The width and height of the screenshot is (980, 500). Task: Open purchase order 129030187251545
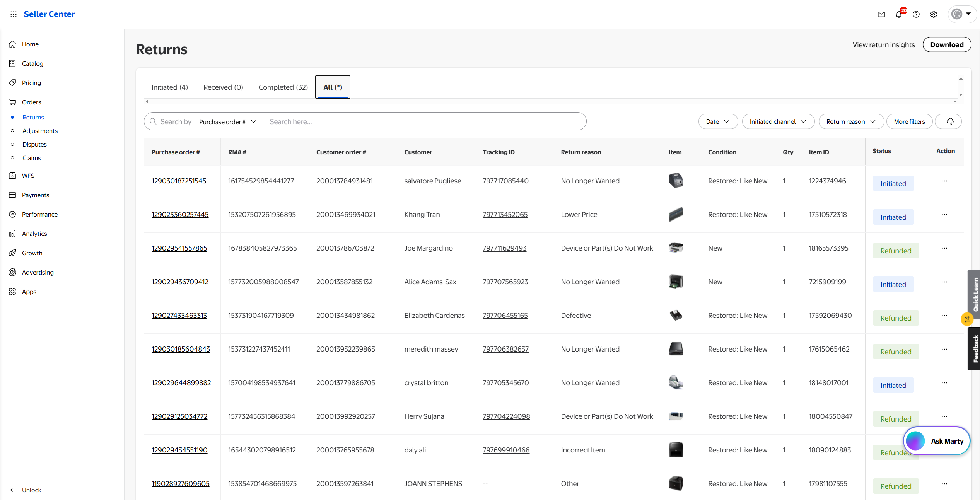179,181
